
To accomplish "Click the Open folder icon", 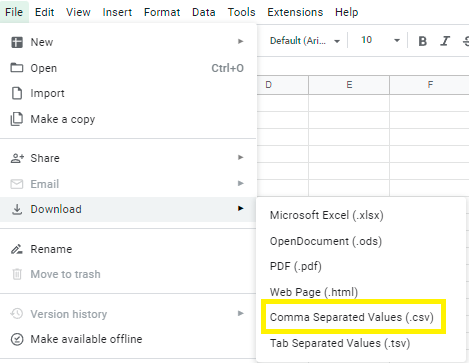I will tap(17, 68).
